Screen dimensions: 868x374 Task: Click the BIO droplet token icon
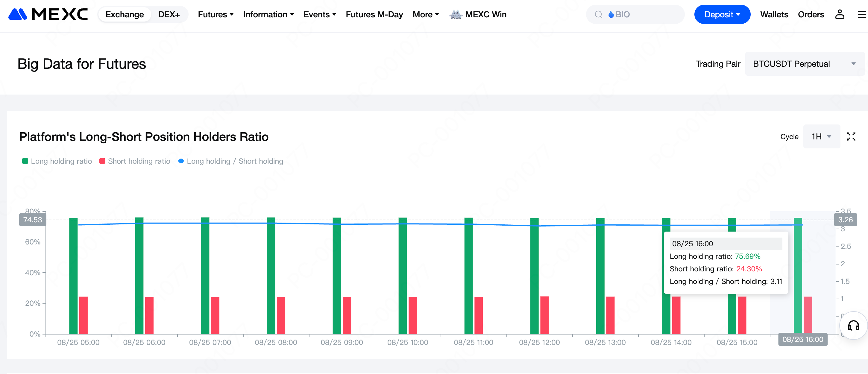coord(611,14)
